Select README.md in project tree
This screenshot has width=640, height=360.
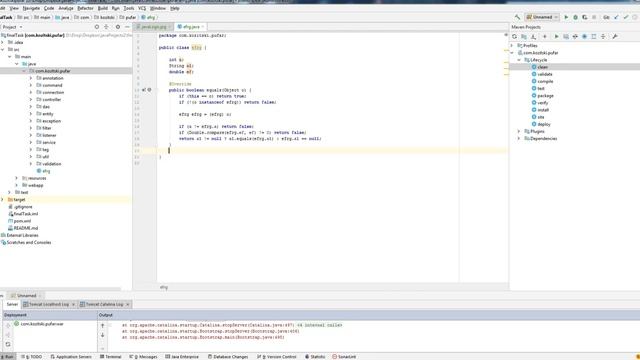[x=26, y=228]
